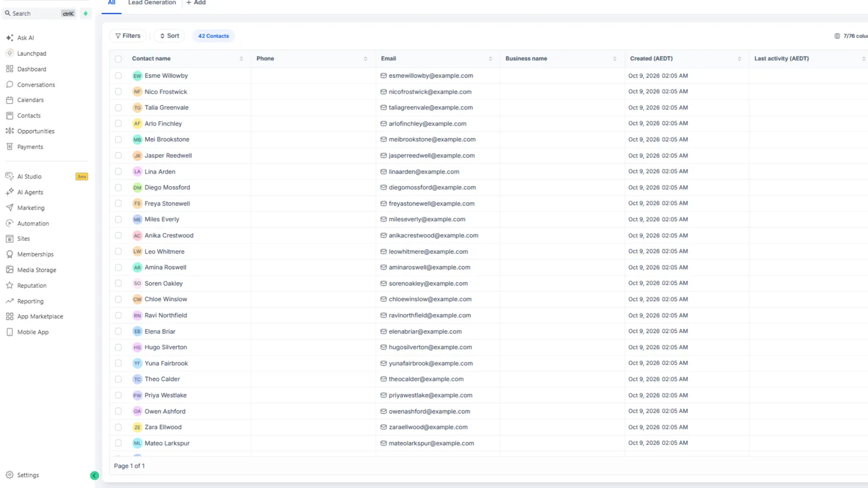
Task: Check the box for Diego Mossford
Action: [118, 188]
